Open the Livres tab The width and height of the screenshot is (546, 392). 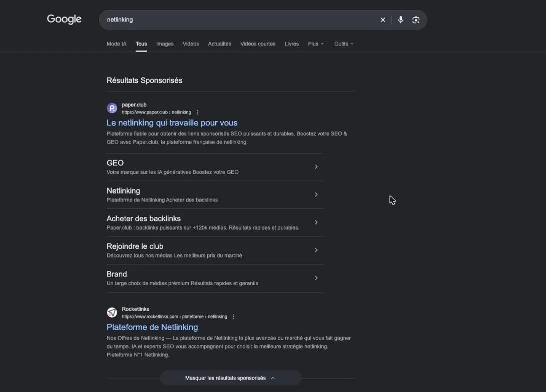pyautogui.click(x=291, y=44)
